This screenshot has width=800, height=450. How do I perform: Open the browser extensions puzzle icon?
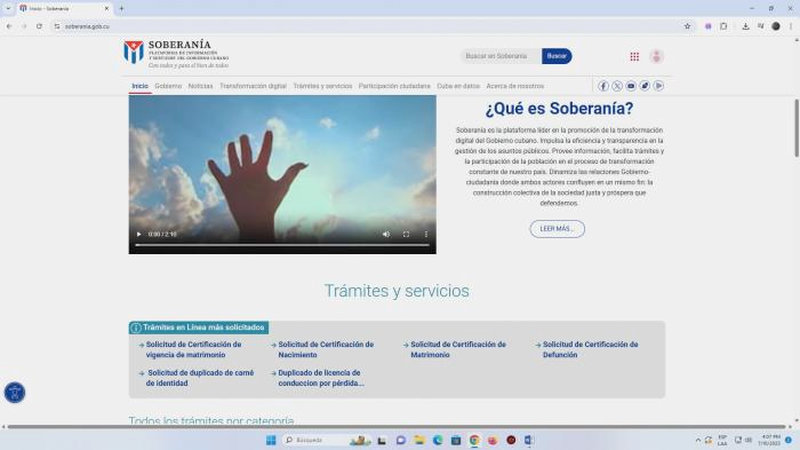(x=723, y=26)
